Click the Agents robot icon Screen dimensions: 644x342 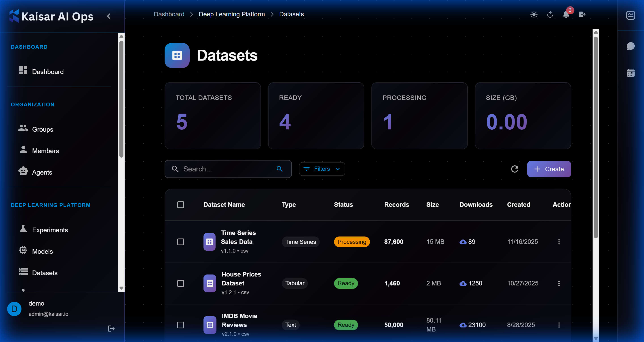pyautogui.click(x=23, y=171)
